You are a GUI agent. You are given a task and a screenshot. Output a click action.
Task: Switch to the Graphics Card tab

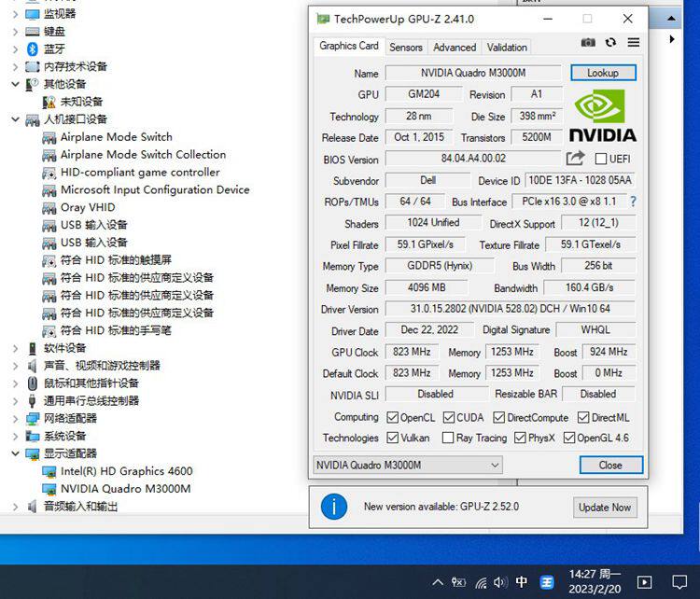(349, 46)
